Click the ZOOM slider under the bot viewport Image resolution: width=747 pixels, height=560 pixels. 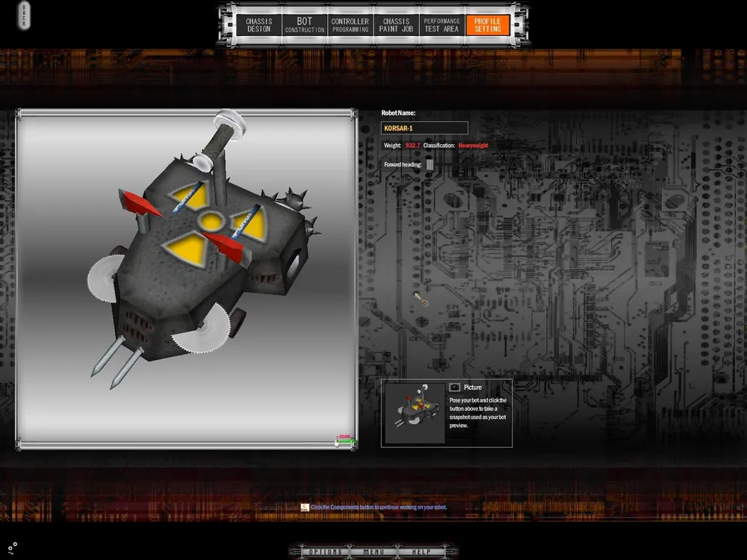(344, 441)
